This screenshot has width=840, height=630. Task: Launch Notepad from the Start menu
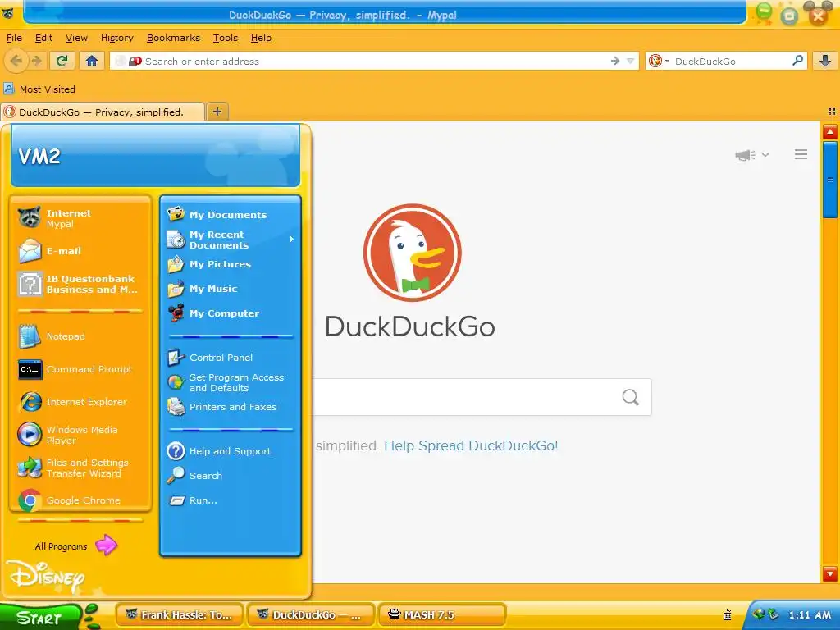[80, 336]
